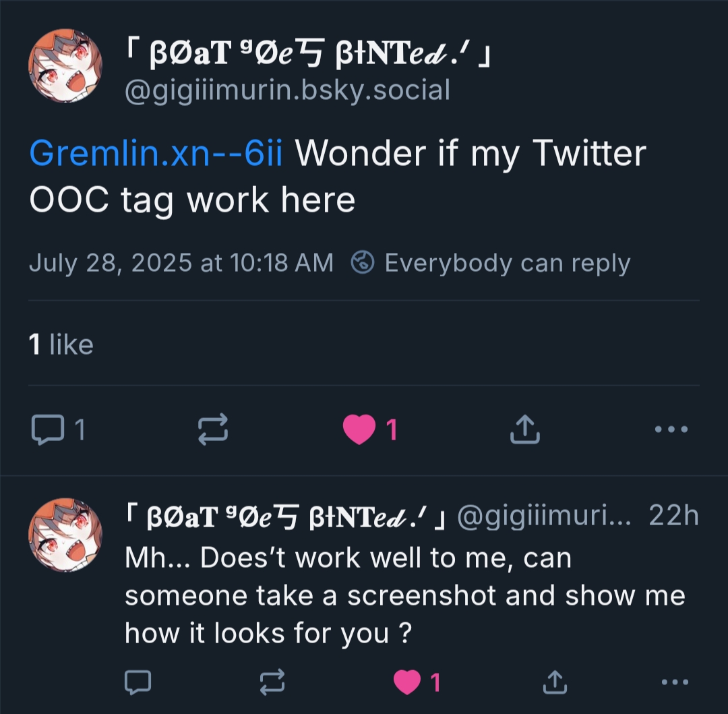728x714 pixels.
Task: Click the reply icon on the main post
Action: 46,429
